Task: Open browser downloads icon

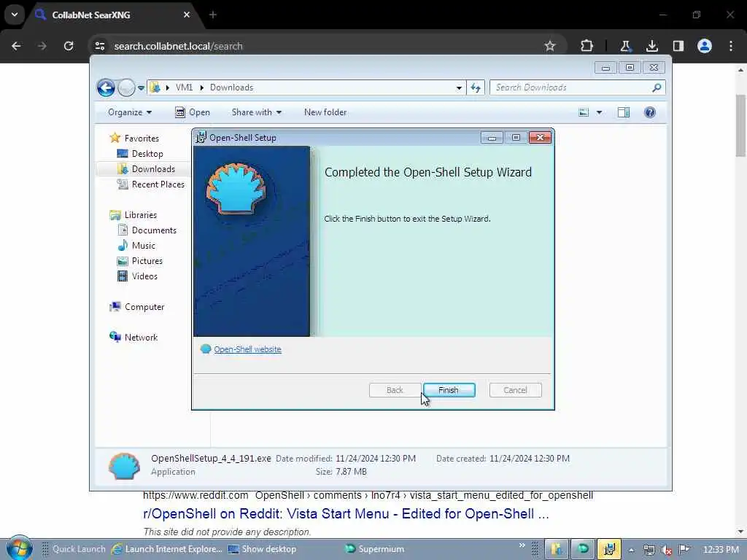Action: coord(651,46)
